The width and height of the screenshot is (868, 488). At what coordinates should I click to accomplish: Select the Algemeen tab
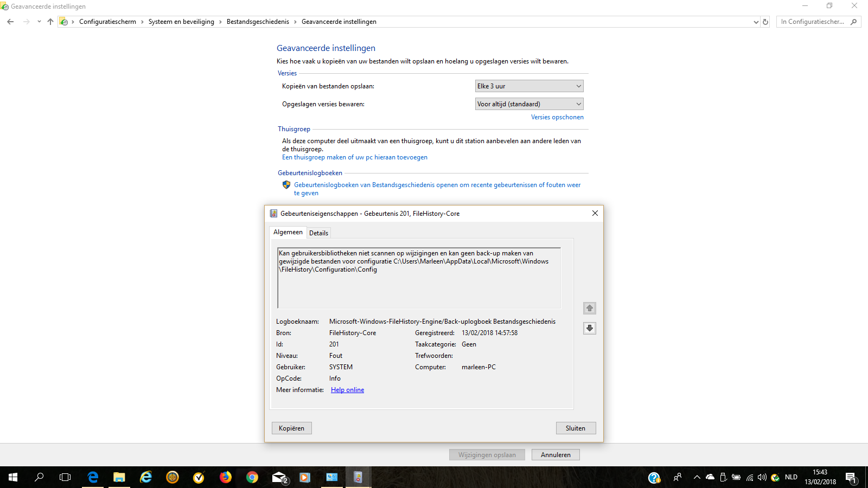288,232
